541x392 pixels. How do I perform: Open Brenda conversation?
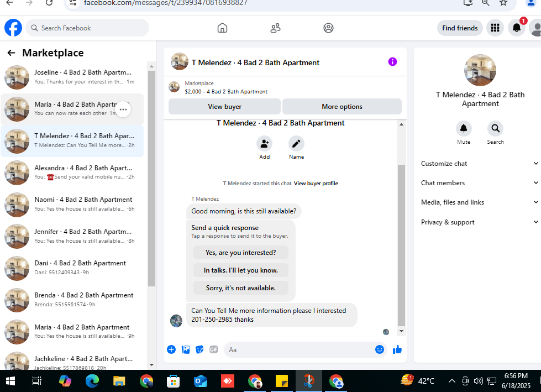pyautogui.click(x=72, y=300)
